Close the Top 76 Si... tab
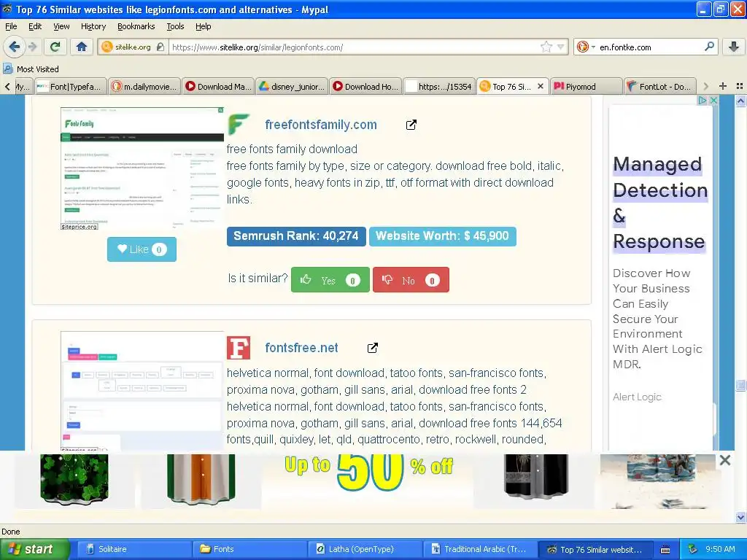The image size is (747, 560). click(541, 86)
